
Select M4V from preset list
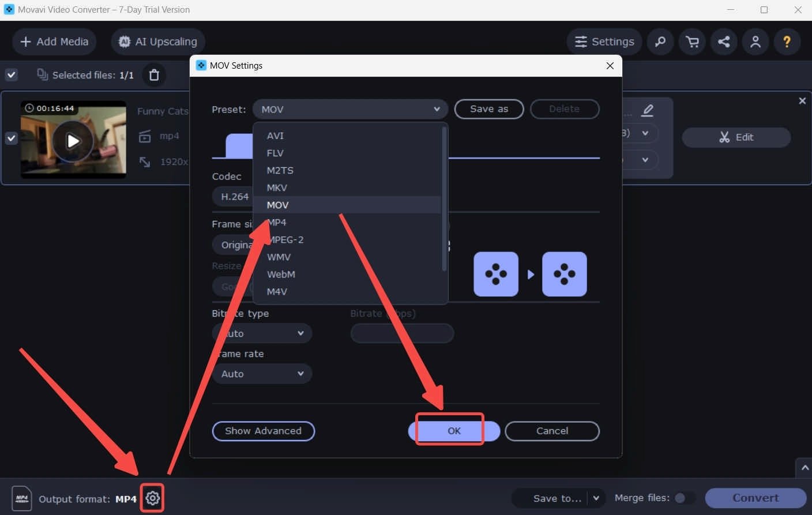coord(347,291)
